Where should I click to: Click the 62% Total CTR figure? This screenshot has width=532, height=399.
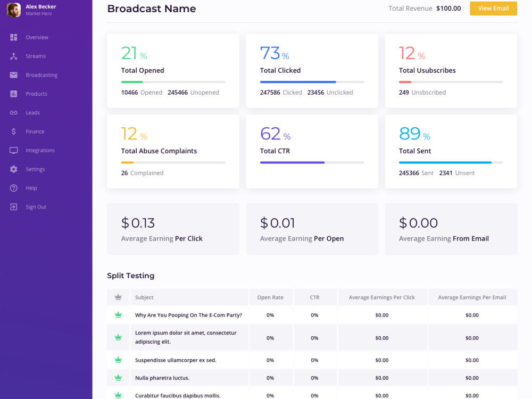275,134
